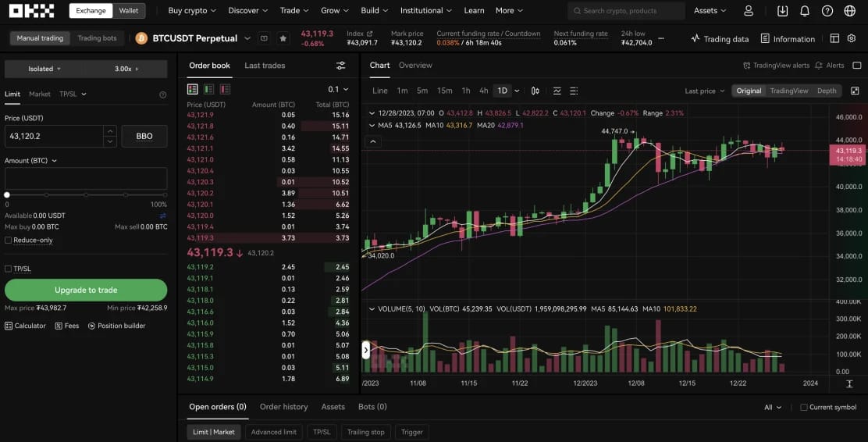868x442 pixels.
Task: Expand the Trade menu
Action: [x=294, y=10]
